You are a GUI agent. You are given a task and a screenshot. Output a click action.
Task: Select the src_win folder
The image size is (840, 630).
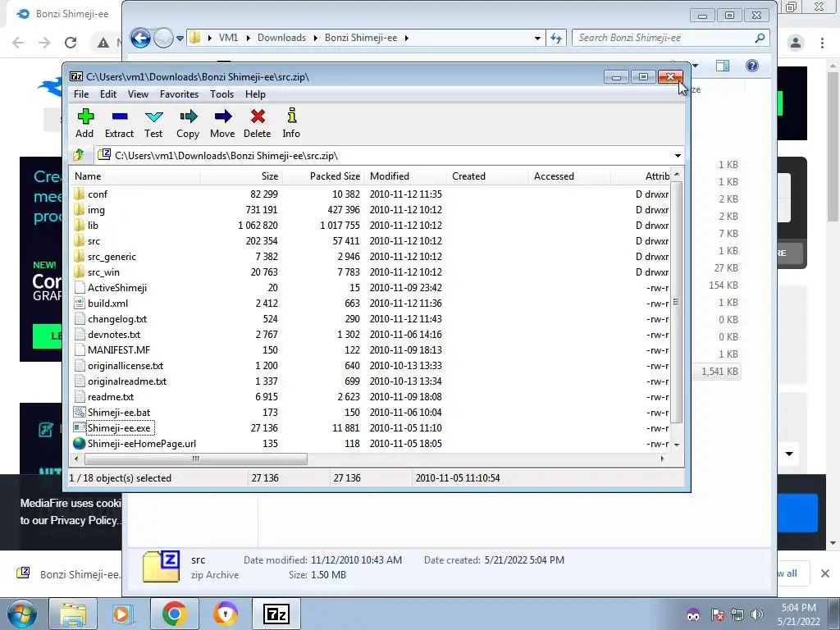click(x=103, y=272)
